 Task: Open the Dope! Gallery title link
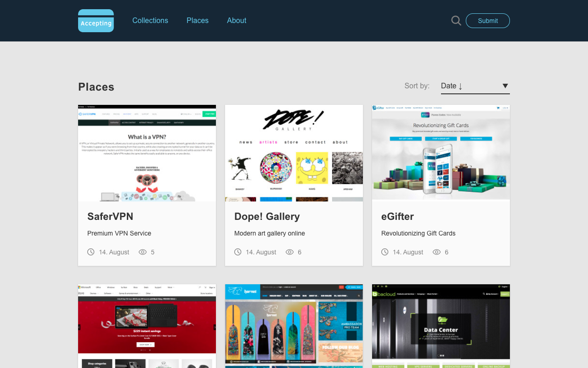267,216
